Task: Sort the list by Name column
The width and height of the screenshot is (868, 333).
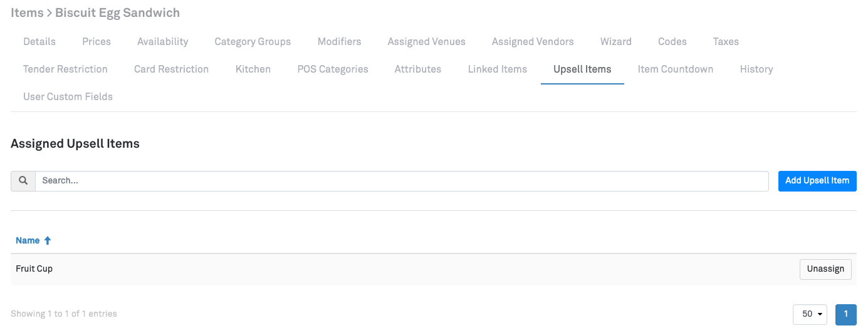Action: 28,240
